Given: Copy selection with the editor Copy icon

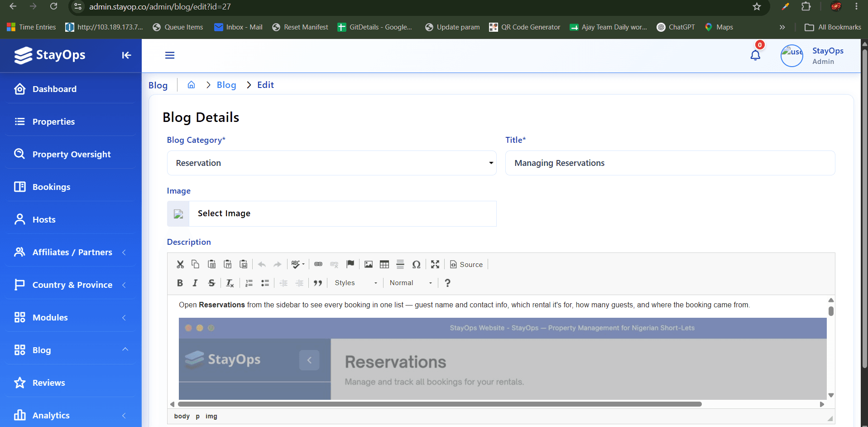Looking at the screenshot, I should 195,264.
